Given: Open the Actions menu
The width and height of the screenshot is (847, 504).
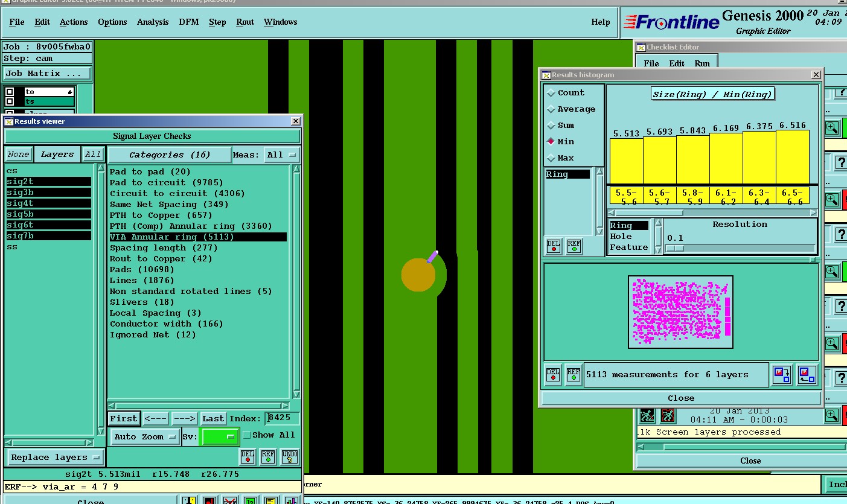Looking at the screenshot, I should 74,22.
